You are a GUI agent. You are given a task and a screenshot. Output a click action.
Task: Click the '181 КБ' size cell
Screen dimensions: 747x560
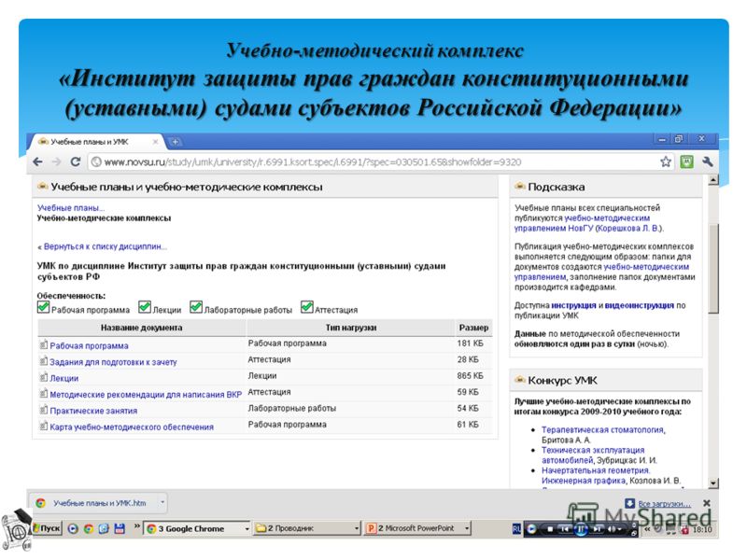click(470, 343)
